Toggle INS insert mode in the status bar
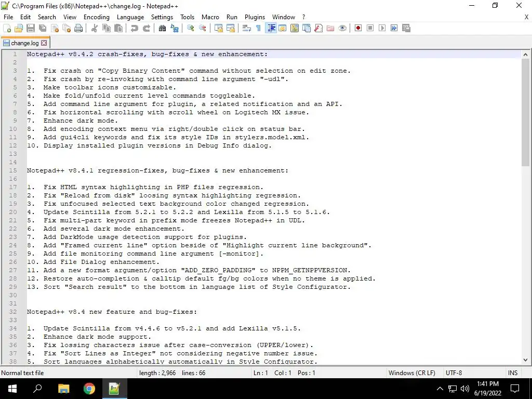 pyautogui.click(x=512, y=373)
